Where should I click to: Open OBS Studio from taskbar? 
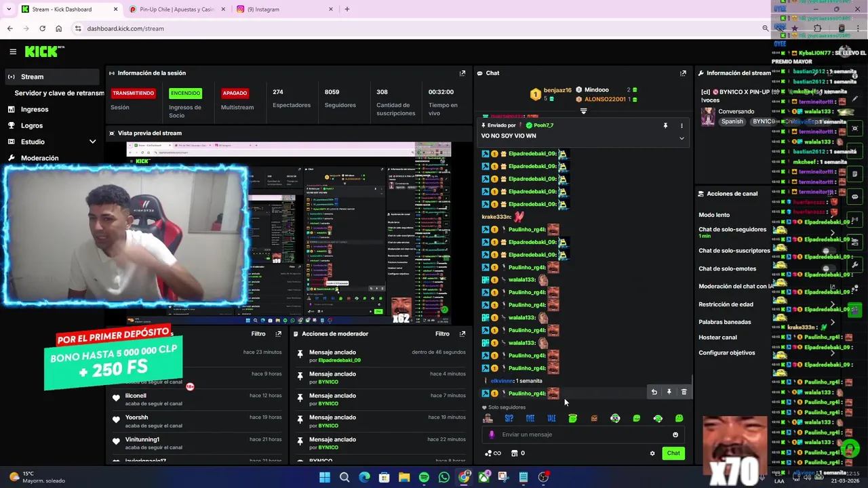(543, 477)
